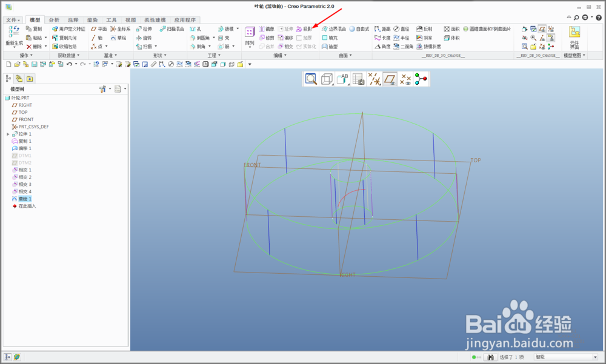Select the Axis (轴) datum tool
This screenshot has width=606, height=364.
point(97,38)
